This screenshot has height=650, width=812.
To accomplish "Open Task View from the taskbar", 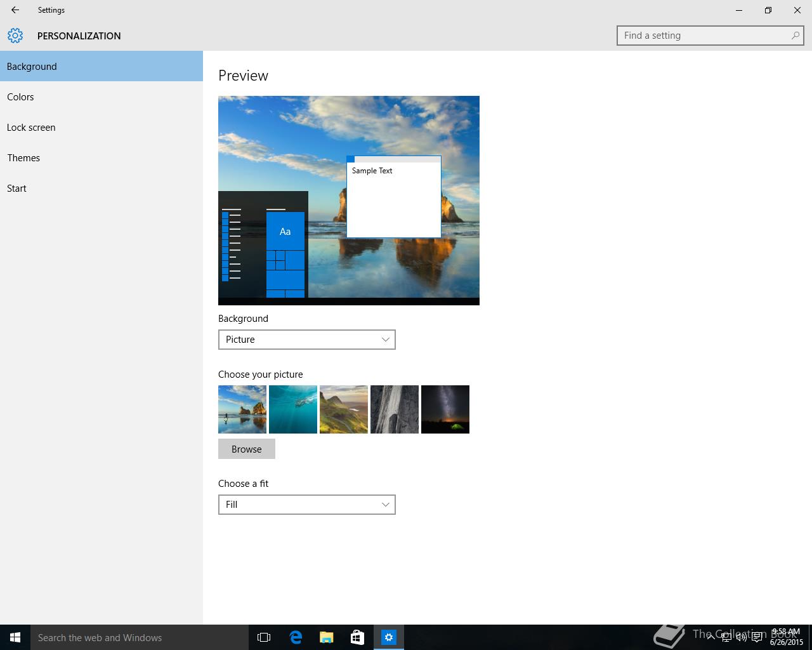I will pyautogui.click(x=264, y=637).
